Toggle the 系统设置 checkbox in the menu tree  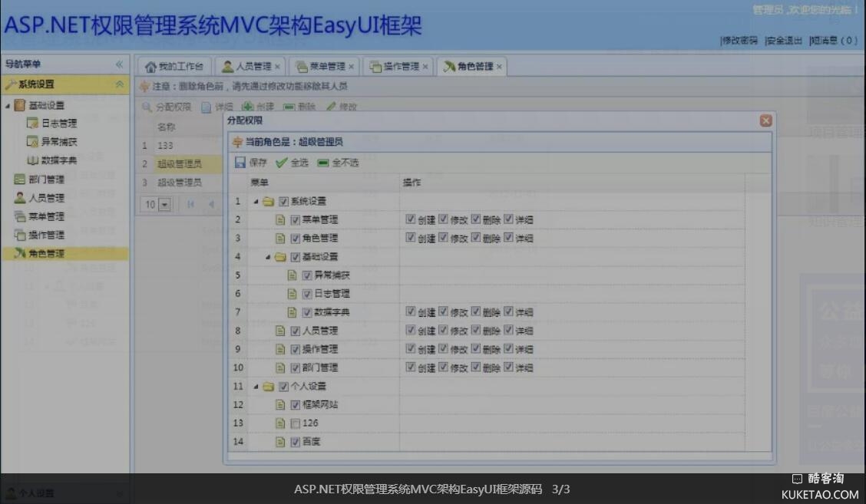[283, 202]
